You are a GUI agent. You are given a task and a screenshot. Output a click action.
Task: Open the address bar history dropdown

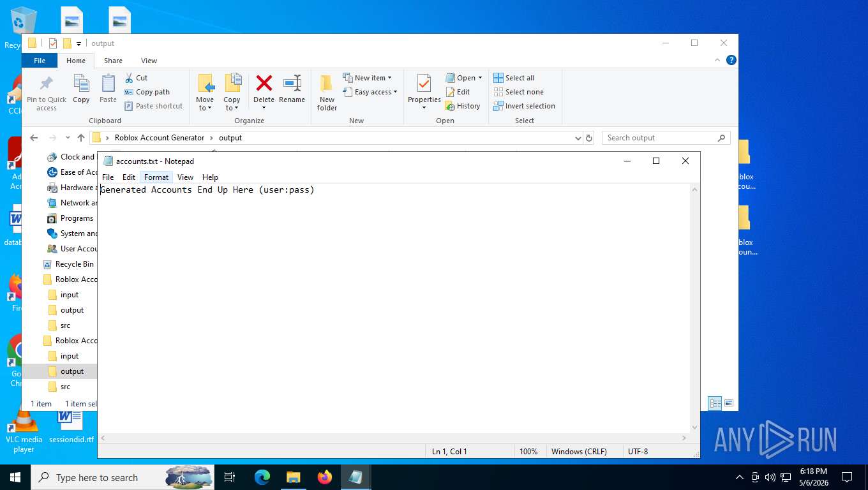(578, 138)
